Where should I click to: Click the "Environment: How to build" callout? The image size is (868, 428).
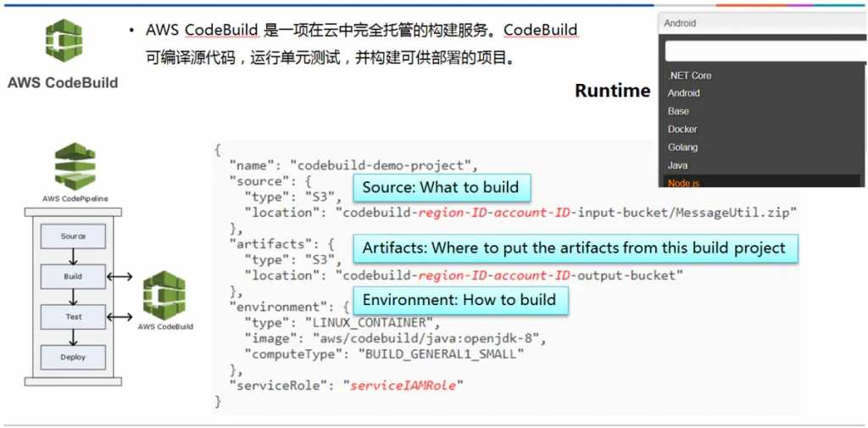(461, 301)
